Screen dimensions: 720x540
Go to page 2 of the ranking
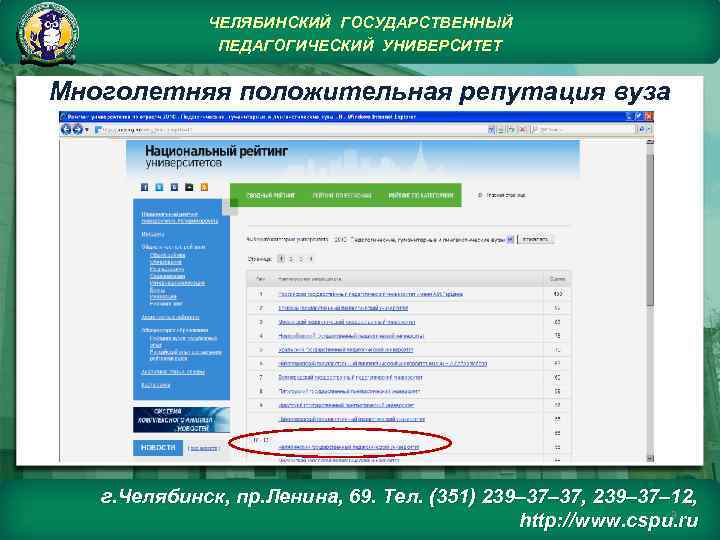pos(291,259)
